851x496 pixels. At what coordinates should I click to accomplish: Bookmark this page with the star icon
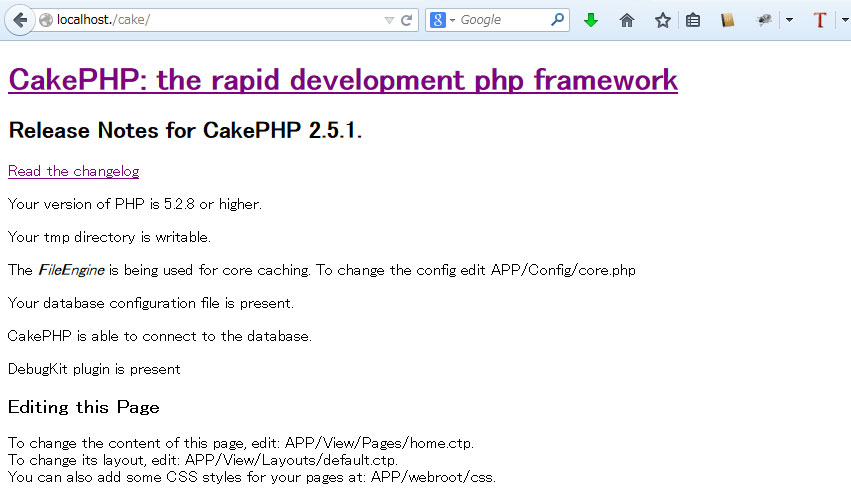click(662, 21)
